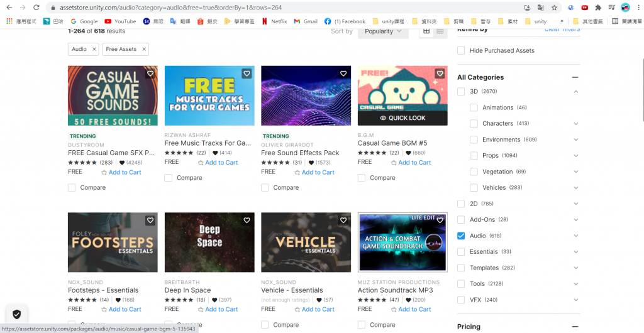Open the unity課程 bookmark folder
Screen dimensions: 644x333
click(388, 21)
